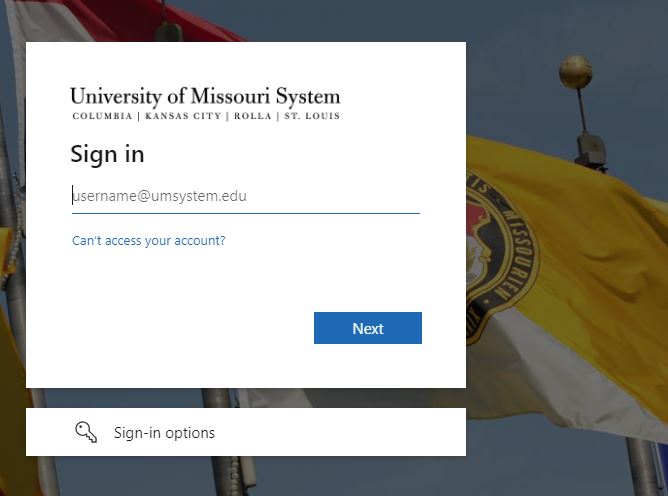Click the ROLLA campus name in logo

(x=253, y=116)
